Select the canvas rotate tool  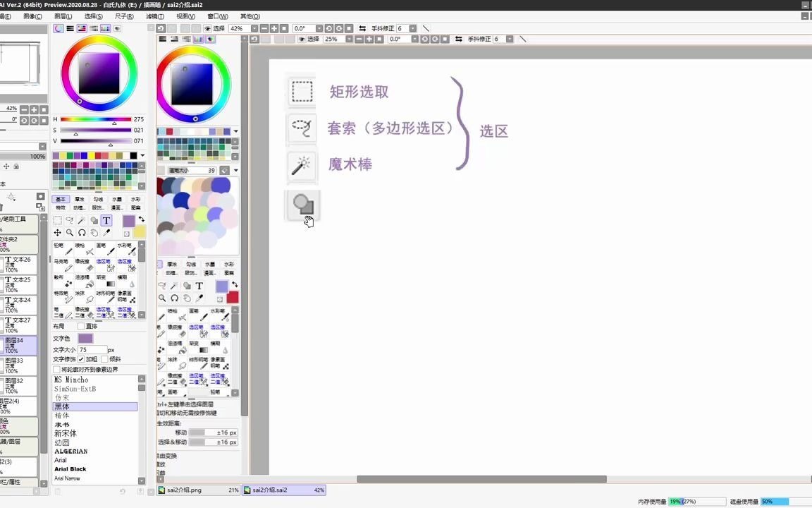pos(82,232)
